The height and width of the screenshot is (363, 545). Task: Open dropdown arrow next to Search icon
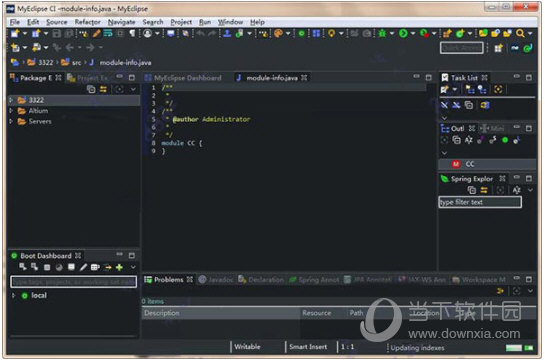[530, 33]
